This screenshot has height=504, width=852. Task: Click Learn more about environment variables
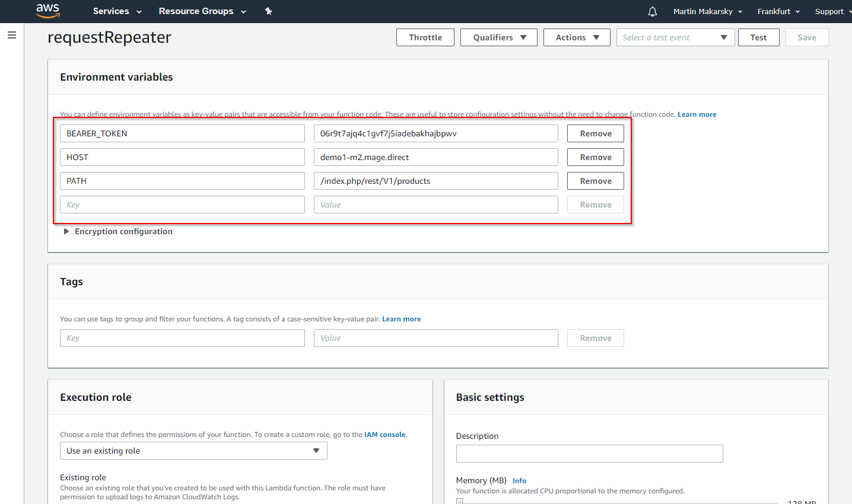(697, 114)
